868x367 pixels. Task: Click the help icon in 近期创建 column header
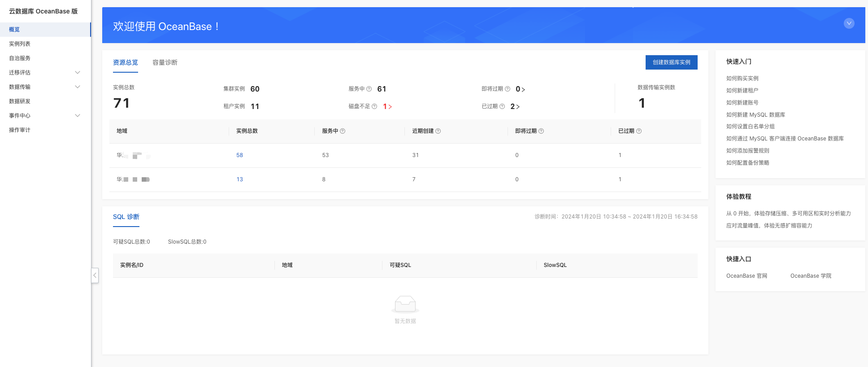coord(438,131)
